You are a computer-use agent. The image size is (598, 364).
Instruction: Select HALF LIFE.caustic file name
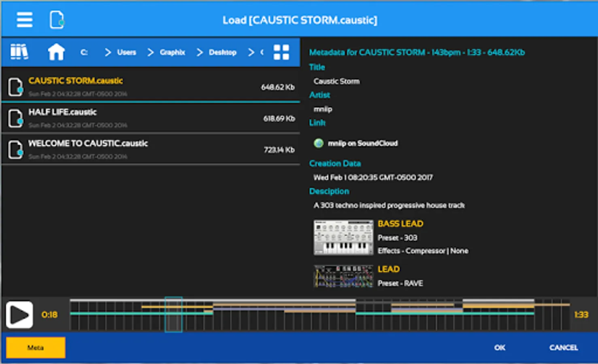pos(62,112)
